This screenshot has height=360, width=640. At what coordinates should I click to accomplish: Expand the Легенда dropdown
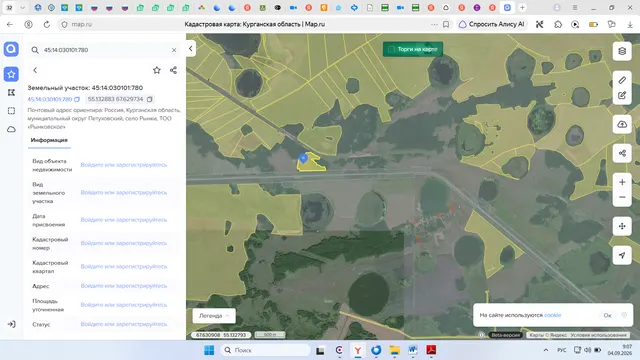214,316
